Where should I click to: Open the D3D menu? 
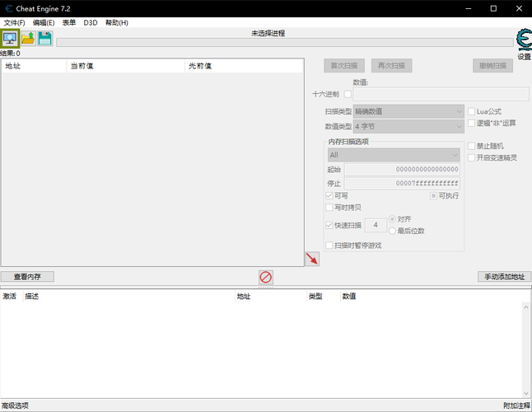point(91,23)
